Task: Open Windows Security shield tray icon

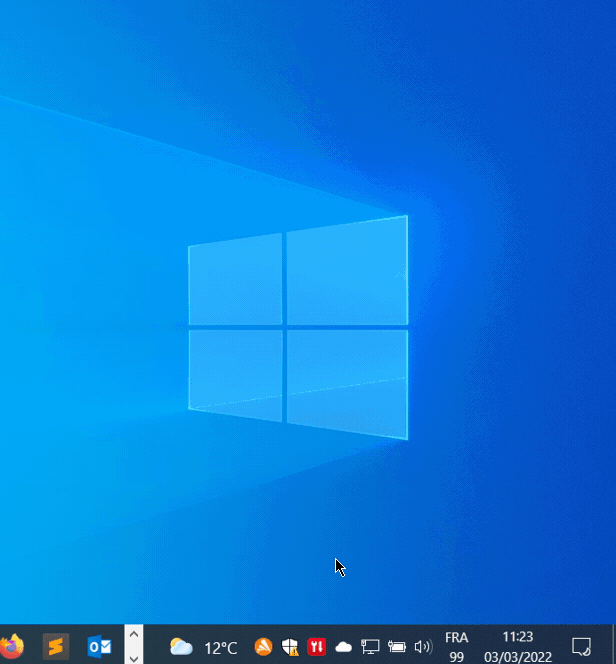Action: [290, 647]
